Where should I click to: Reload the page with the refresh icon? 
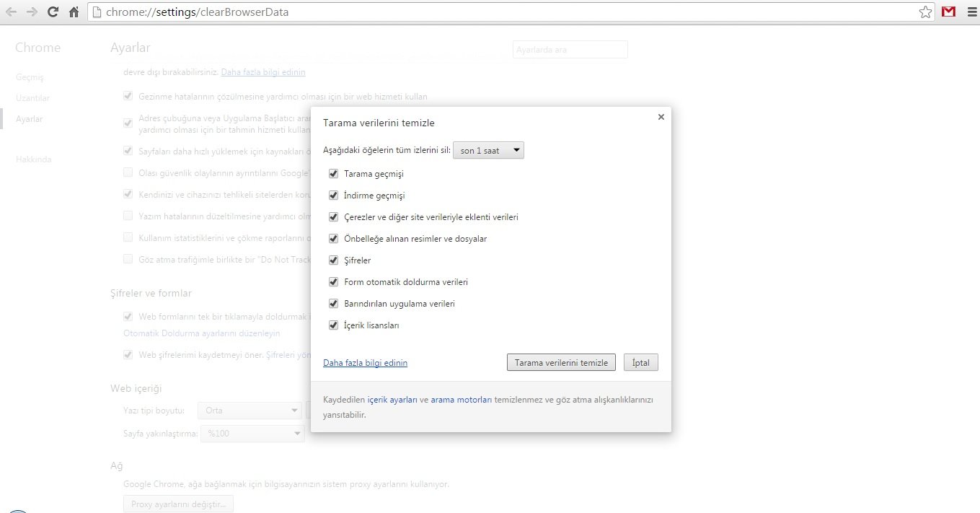coord(53,12)
